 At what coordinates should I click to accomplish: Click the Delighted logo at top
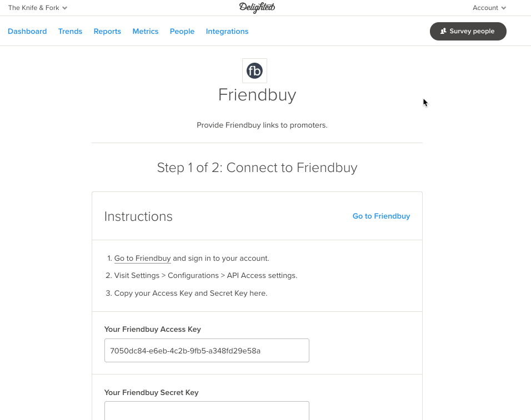click(x=257, y=7)
